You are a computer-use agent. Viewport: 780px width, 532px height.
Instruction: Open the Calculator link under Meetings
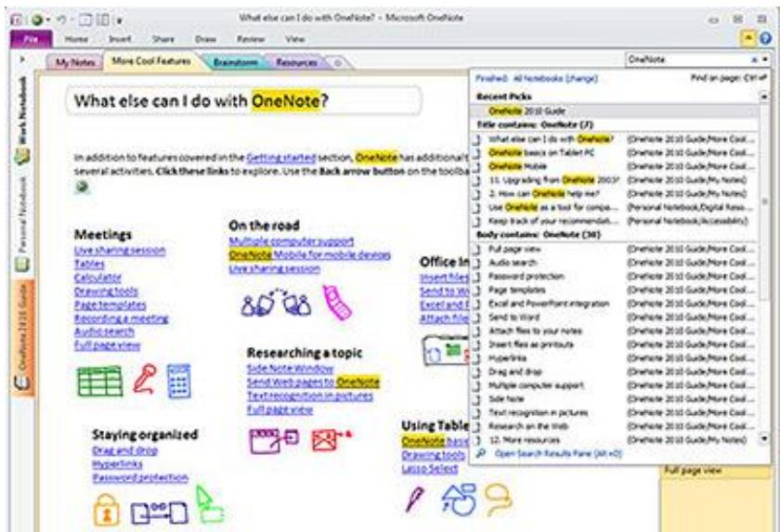pyautogui.click(x=97, y=278)
